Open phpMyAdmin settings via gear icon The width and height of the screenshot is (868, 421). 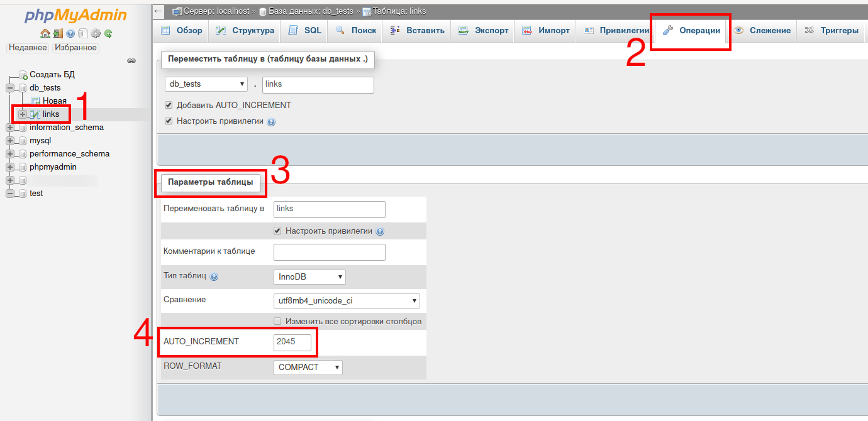click(x=95, y=33)
